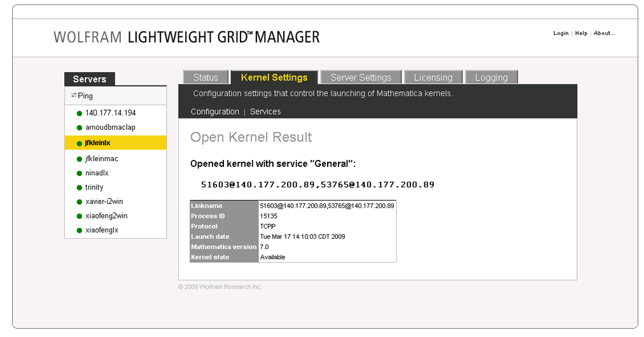Select server xavier-i2win
The image size is (644, 337).
point(104,202)
